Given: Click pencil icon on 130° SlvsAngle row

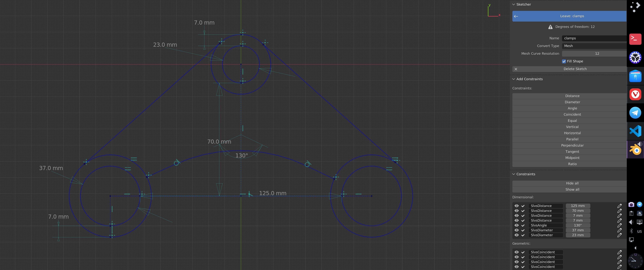Looking at the screenshot, I should [619, 225].
